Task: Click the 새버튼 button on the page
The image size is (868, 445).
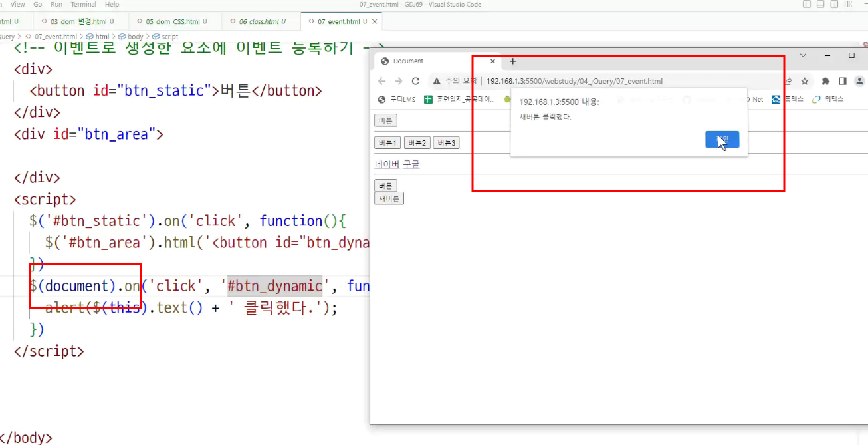Action: tap(389, 198)
